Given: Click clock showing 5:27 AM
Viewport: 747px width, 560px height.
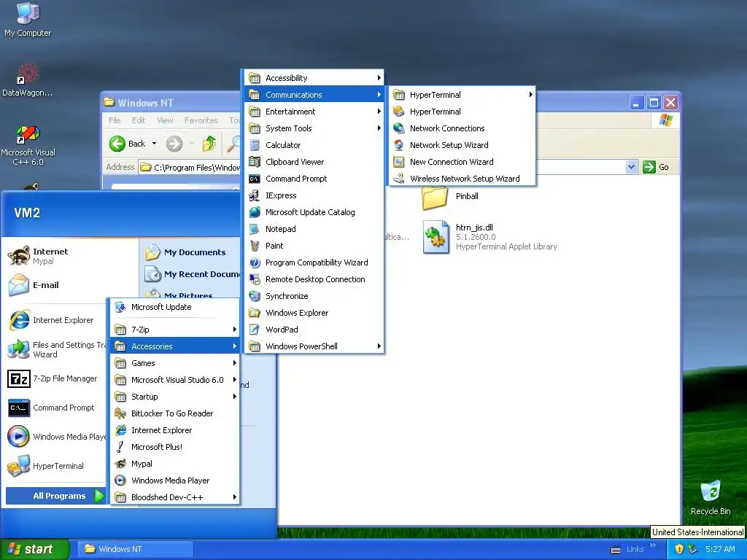Looking at the screenshot, I should click(x=720, y=549).
